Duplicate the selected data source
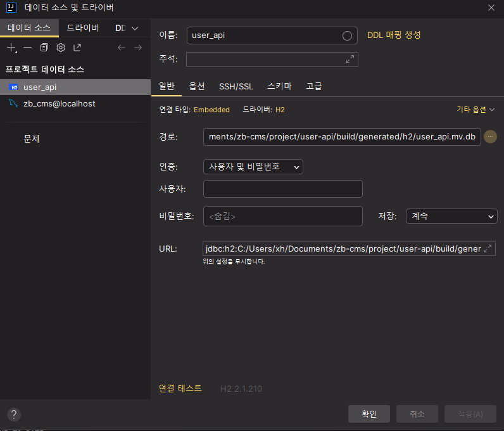This screenshot has width=504, height=431. click(44, 48)
